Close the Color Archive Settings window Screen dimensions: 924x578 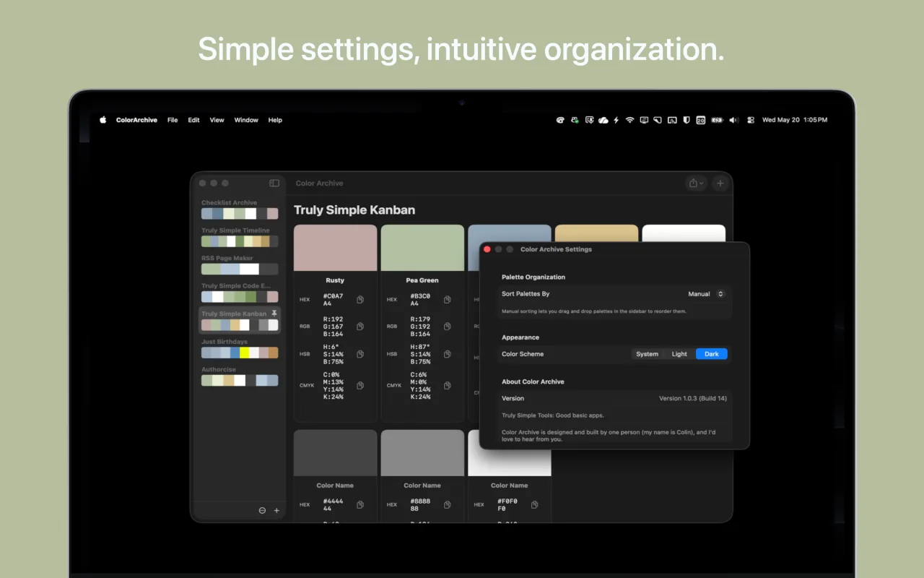487,249
